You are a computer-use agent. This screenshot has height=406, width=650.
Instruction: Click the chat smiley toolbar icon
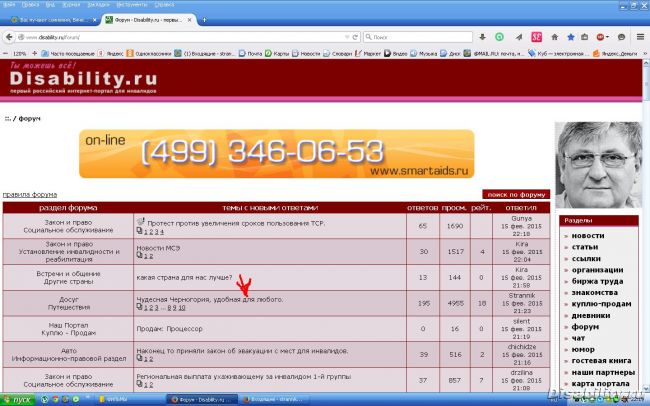(621, 37)
